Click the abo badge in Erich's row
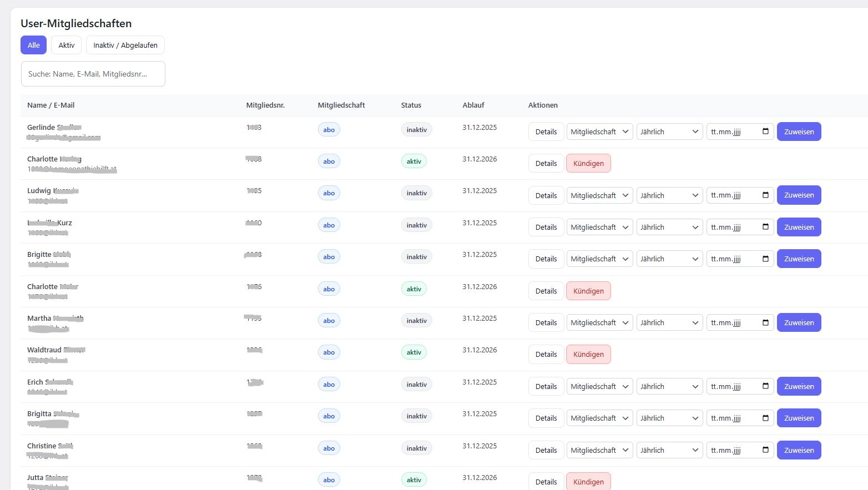The height and width of the screenshot is (490, 868). 329,384
